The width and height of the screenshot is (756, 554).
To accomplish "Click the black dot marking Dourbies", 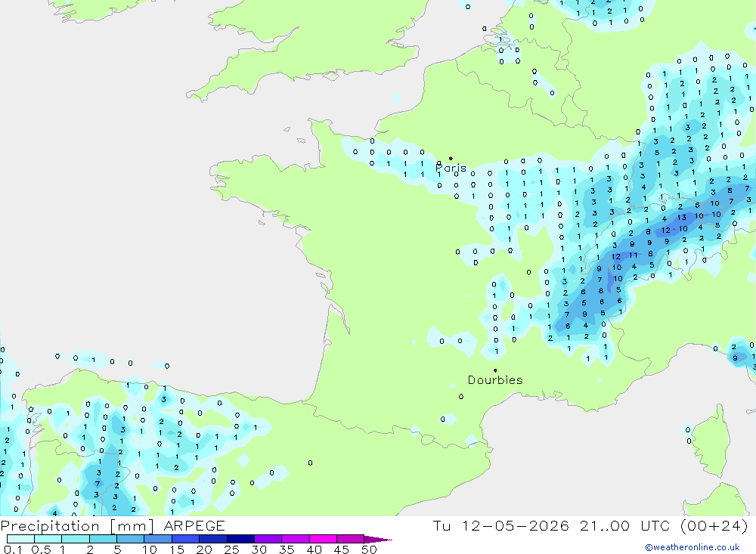I will (x=495, y=370).
